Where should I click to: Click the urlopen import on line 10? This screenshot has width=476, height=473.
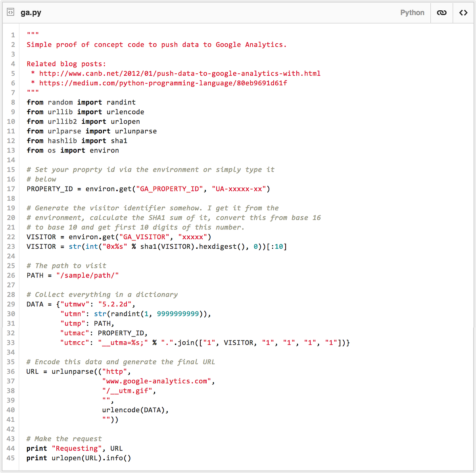point(125,121)
